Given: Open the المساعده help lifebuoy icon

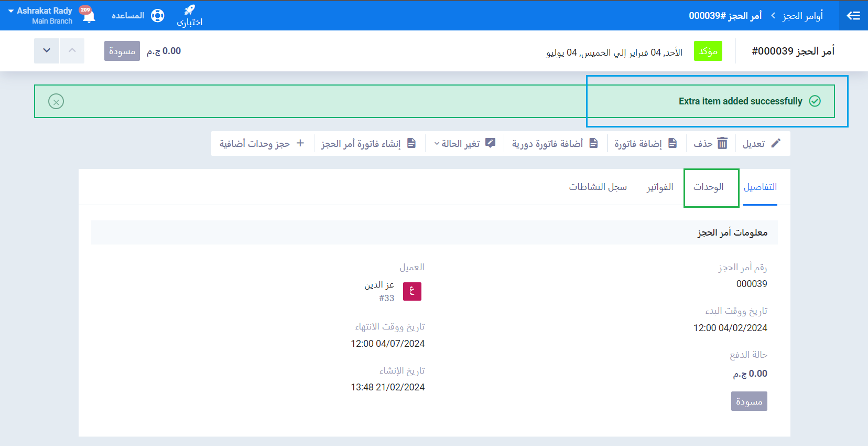Looking at the screenshot, I should pos(157,16).
